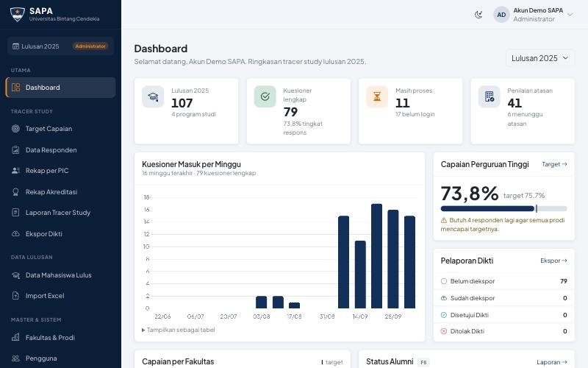This screenshot has width=588, height=368.
Task: Click the warning triangle icon beside Butuh 4 responden
Action: click(x=444, y=220)
